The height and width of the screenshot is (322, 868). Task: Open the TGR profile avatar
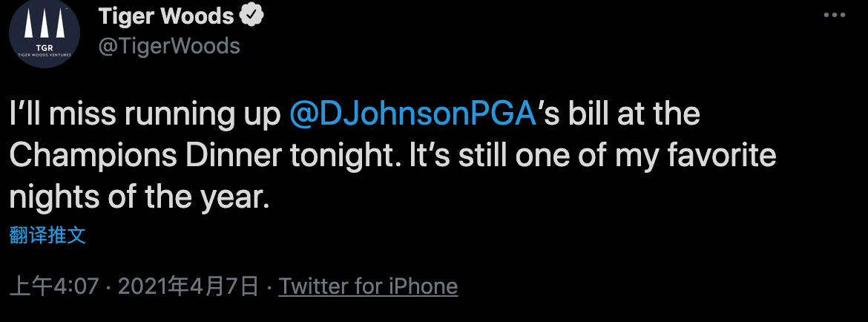pyautogui.click(x=44, y=33)
